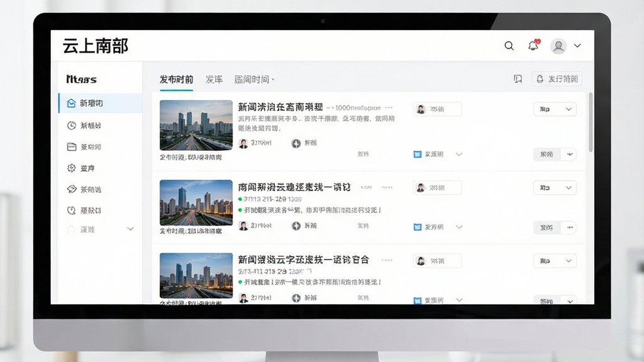Click the 云上南部 site logo
The image size is (644, 362).
click(x=96, y=46)
